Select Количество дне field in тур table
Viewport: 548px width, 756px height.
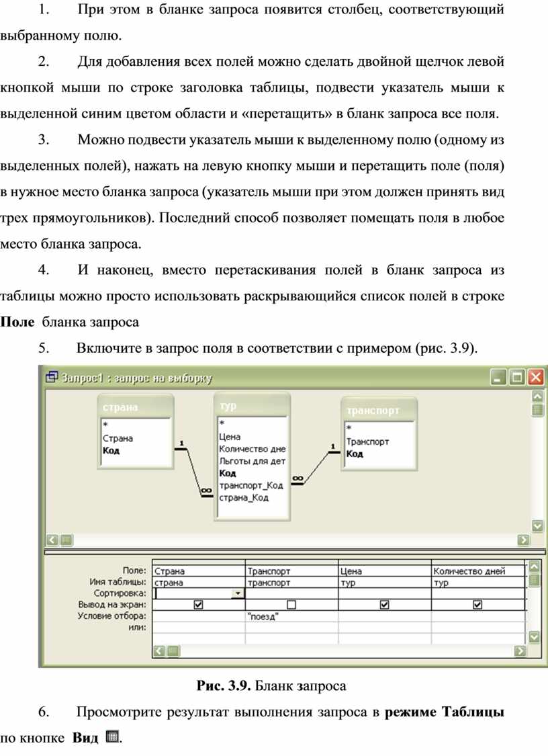tap(252, 449)
